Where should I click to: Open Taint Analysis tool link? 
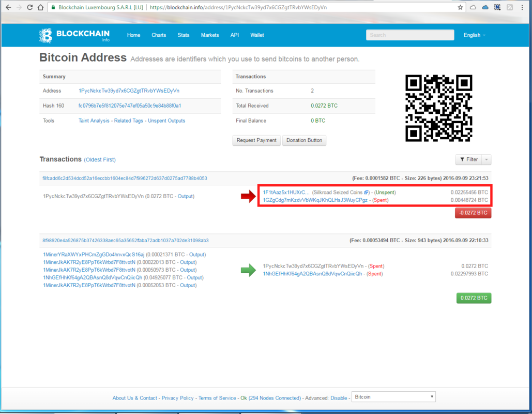tap(94, 121)
